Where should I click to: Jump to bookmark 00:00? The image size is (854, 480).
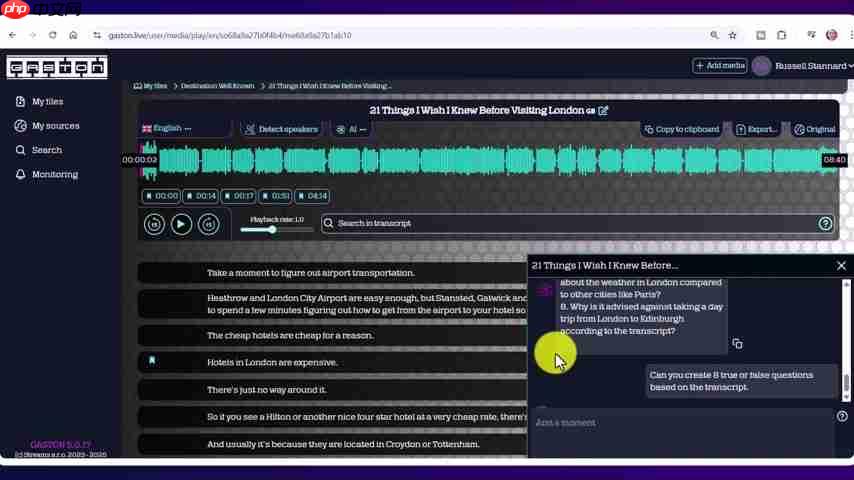[x=161, y=196]
